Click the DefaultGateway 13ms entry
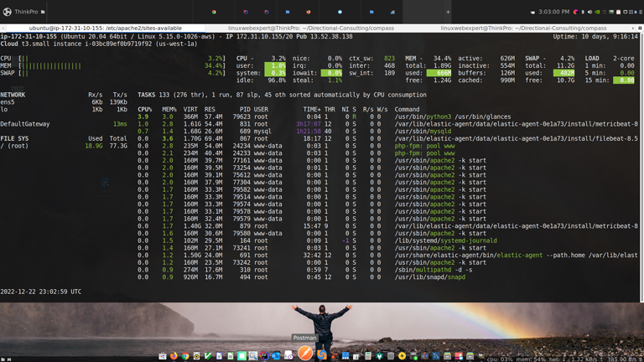Image resolution: width=644 pixels, height=362 pixels. click(64, 124)
